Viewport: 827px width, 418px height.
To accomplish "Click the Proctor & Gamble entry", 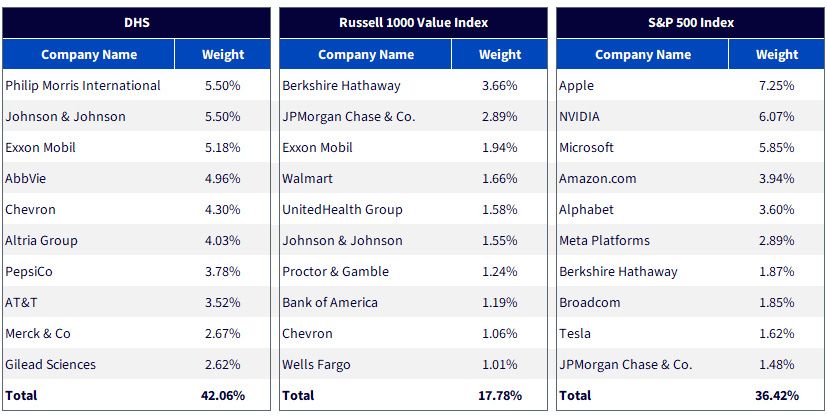I will (335, 271).
